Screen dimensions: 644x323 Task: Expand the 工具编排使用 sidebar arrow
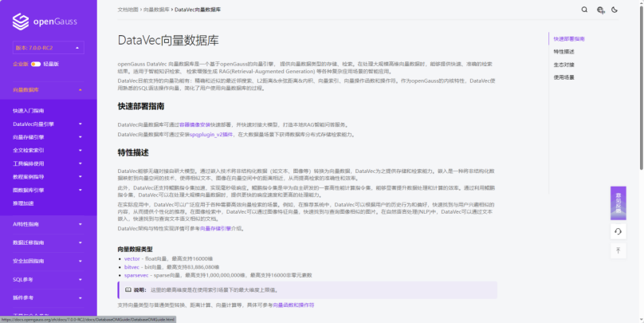[x=80, y=163]
